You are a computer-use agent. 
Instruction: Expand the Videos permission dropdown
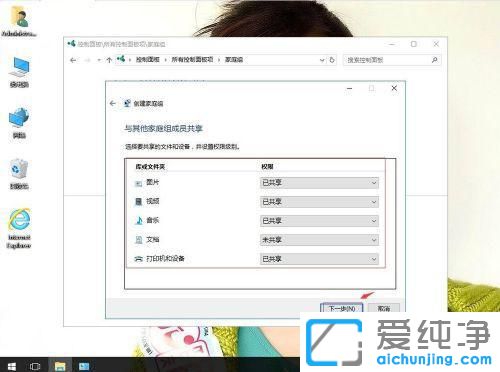[x=319, y=202]
